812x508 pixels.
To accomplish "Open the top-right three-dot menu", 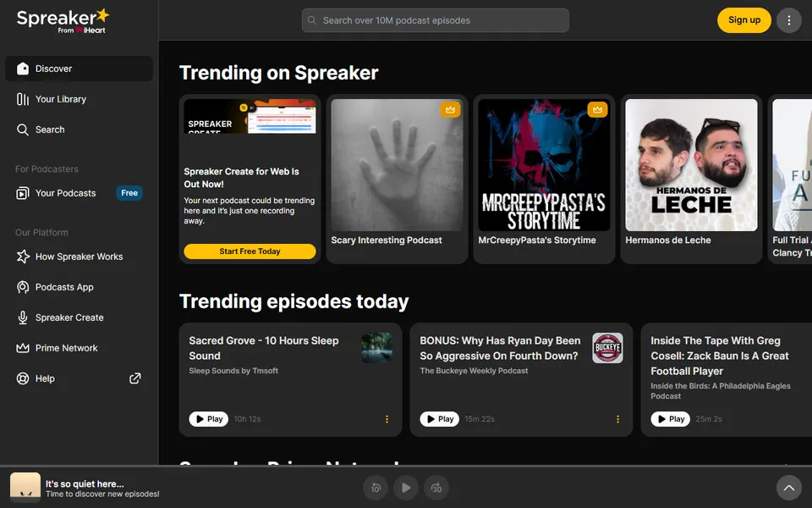I will [788, 20].
